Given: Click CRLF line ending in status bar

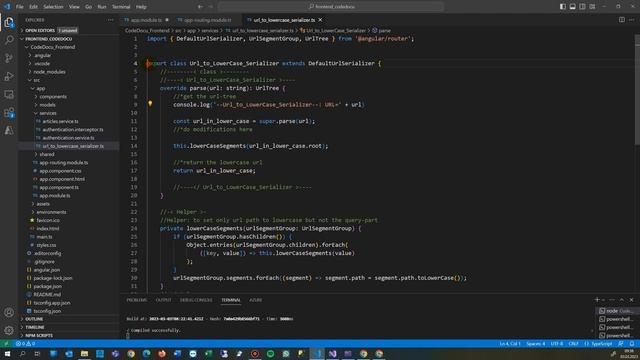Looking at the screenshot, I should tap(573, 344).
